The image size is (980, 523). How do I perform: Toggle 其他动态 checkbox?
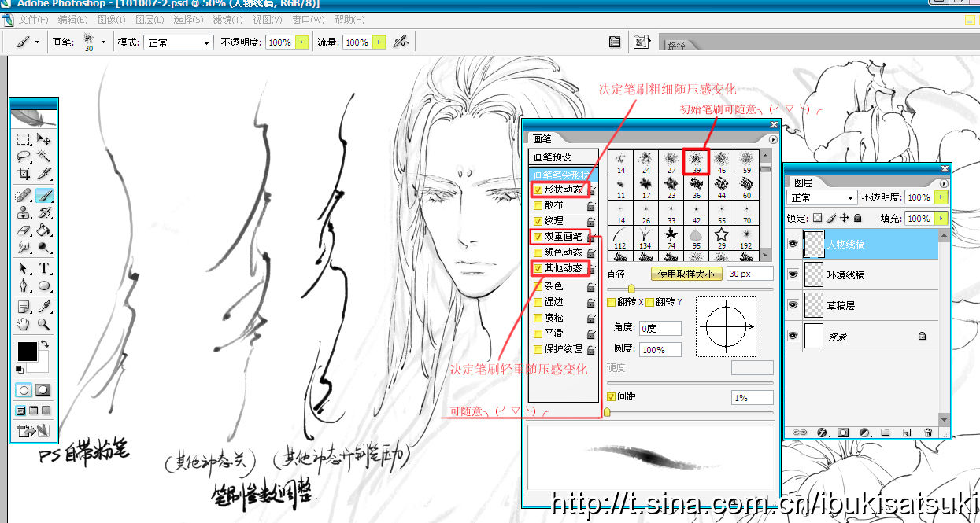click(538, 268)
